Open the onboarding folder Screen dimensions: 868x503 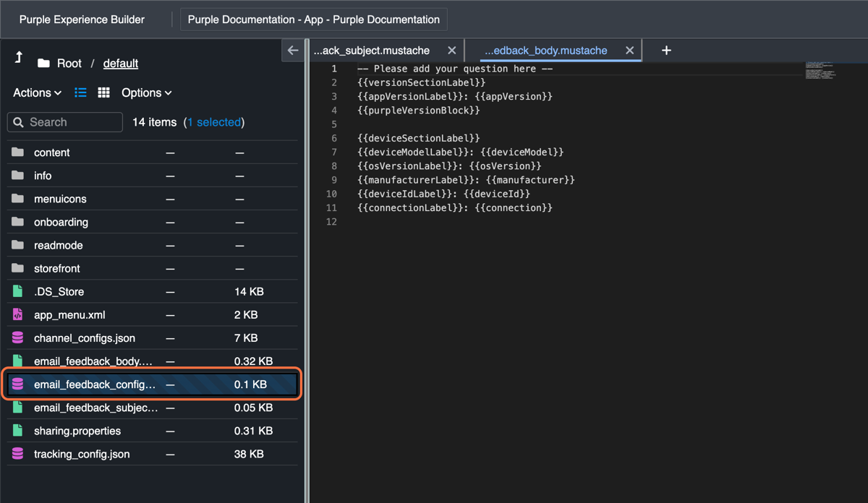tap(61, 222)
